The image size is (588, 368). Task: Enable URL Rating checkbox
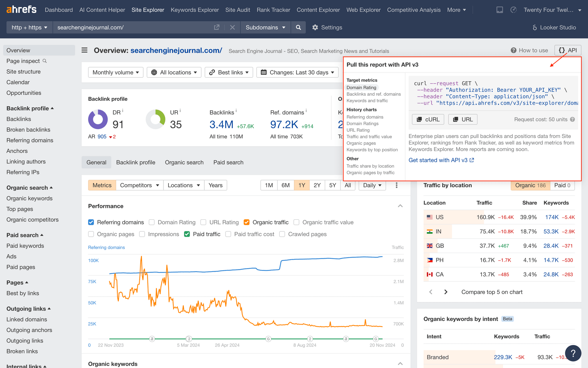203,222
